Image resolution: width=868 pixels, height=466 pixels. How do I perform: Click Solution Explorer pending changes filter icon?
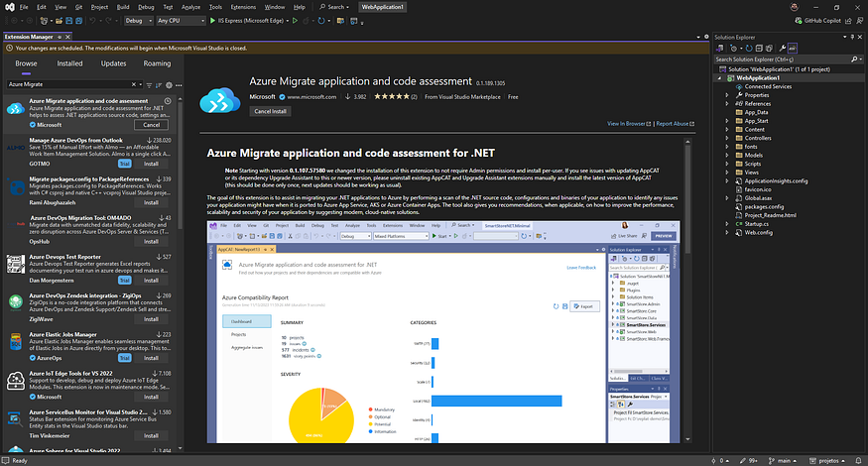733,49
